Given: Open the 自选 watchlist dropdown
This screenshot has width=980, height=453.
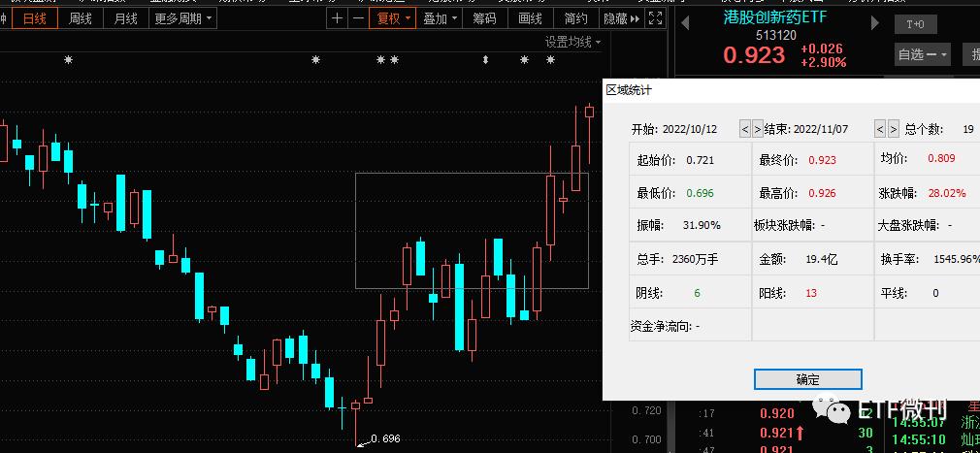Looking at the screenshot, I should [x=923, y=54].
